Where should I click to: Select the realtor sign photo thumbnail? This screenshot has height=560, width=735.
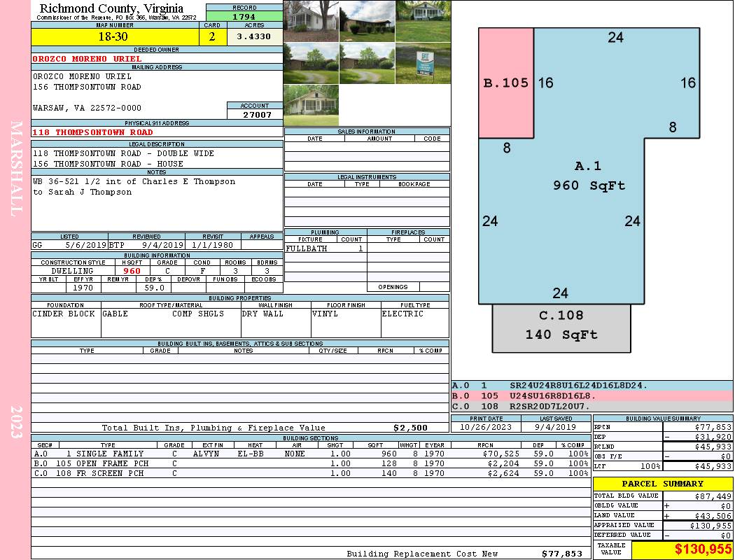click(x=423, y=63)
